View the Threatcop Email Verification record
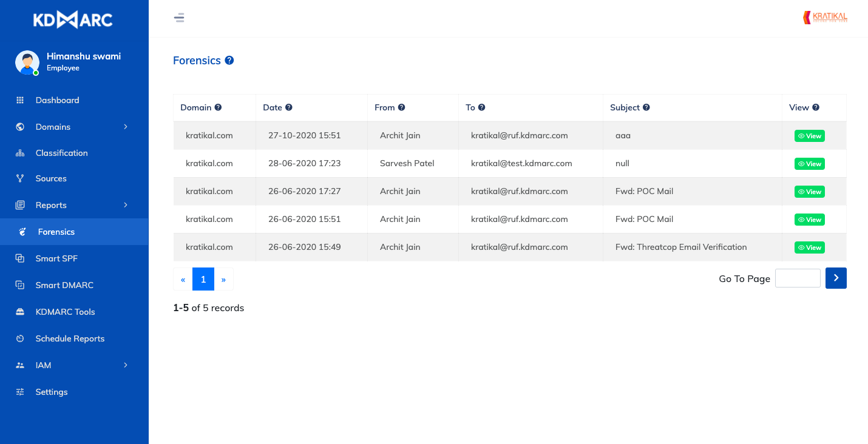Screen dimensions: 868x444 coord(809,247)
